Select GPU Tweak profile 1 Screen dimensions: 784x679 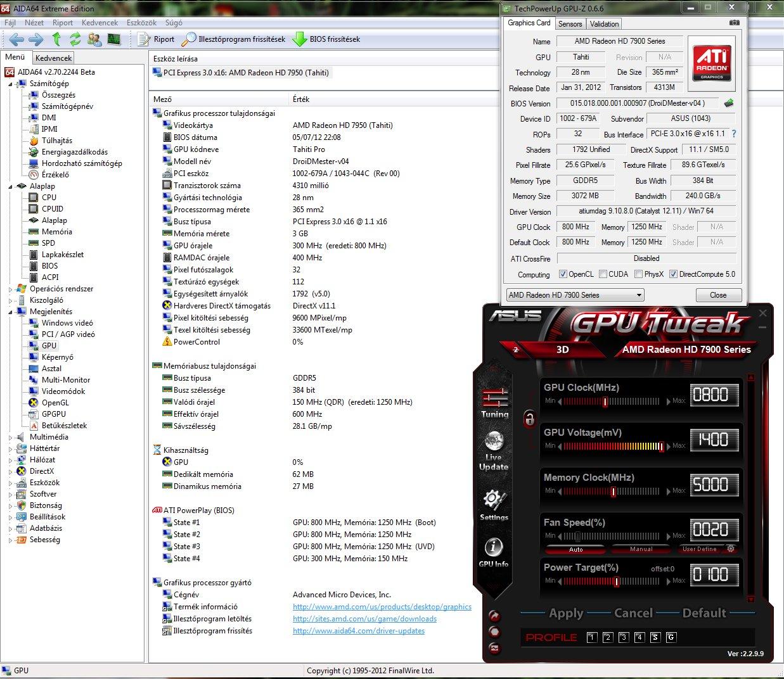click(592, 637)
